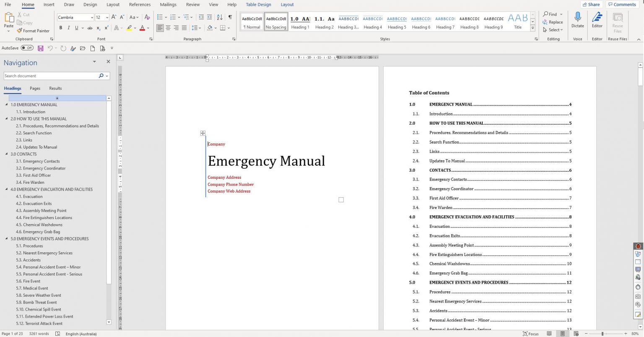Start voice typing with the Dictate icon
Image resolution: width=644 pixels, height=337 pixels.
[x=578, y=21]
